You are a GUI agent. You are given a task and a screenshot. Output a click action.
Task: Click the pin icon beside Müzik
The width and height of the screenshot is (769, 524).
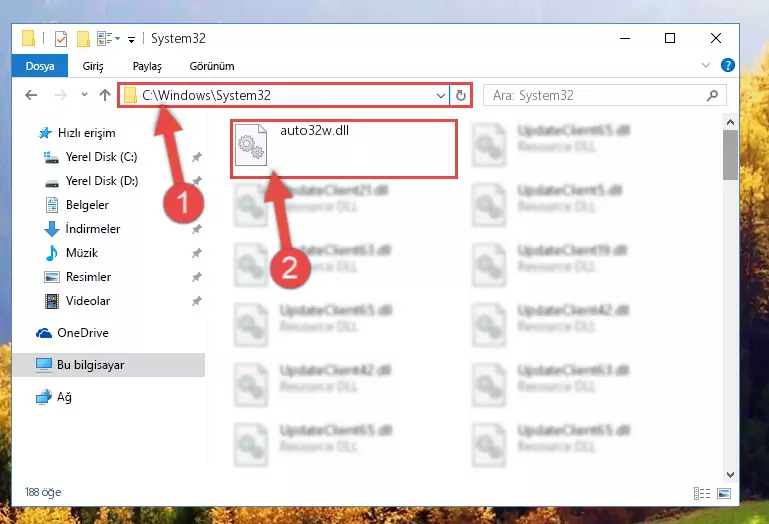197,253
